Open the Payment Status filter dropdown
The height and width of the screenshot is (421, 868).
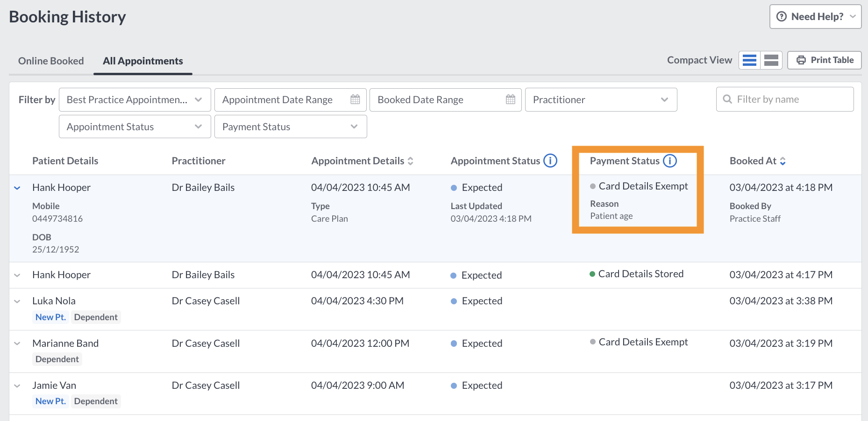pyautogui.click(x=291, y=127)
